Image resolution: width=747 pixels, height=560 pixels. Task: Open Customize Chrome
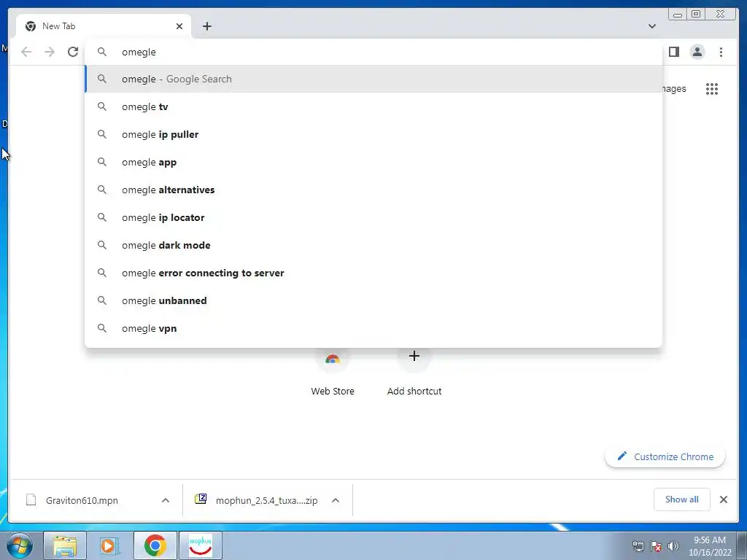pyautogui.click(x=665, y=456)
